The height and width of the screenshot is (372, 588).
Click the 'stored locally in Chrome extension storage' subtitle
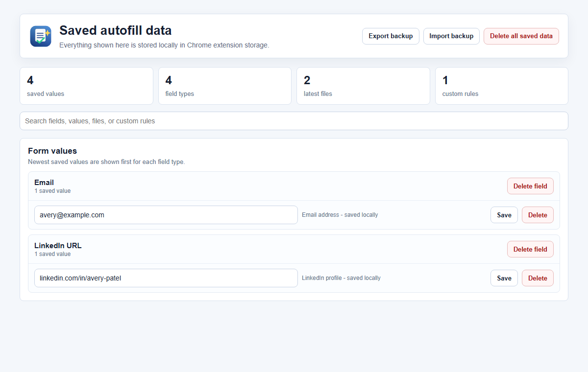pos(164,45)
